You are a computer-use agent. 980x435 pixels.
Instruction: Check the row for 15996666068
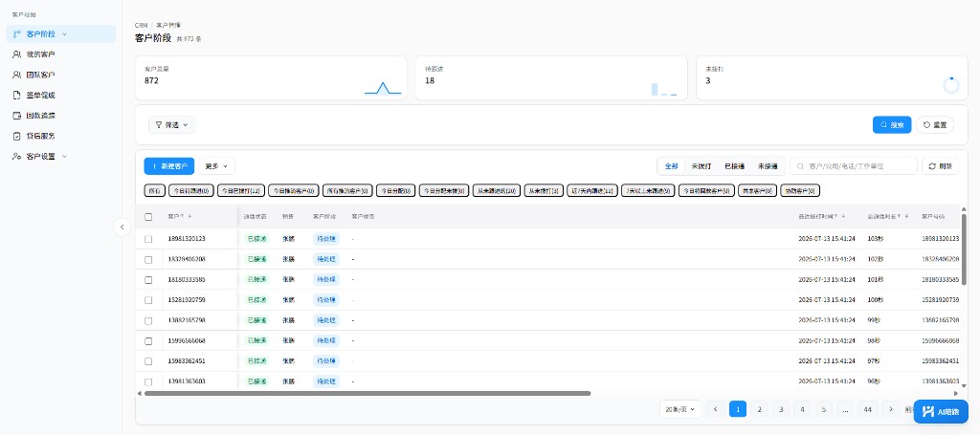click(148, 341)
